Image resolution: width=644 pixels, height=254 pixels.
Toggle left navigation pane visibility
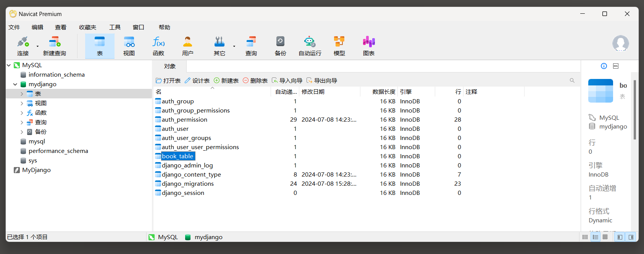click(620, 237)
